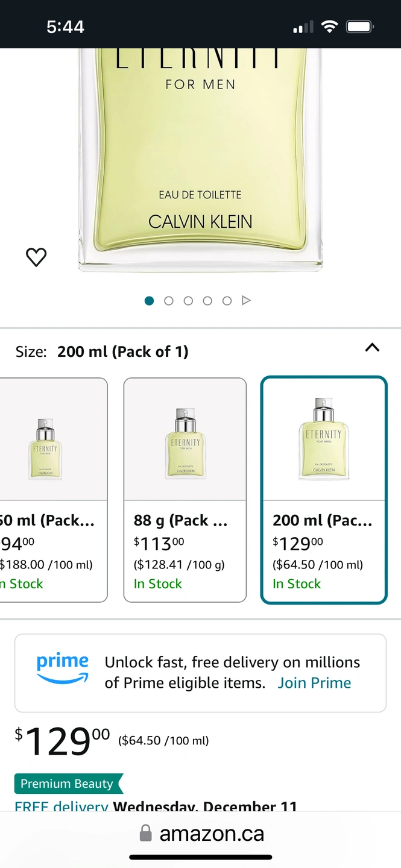Tap the video play triangle in carousel
The image size is (401, 868).
[246, 301]
